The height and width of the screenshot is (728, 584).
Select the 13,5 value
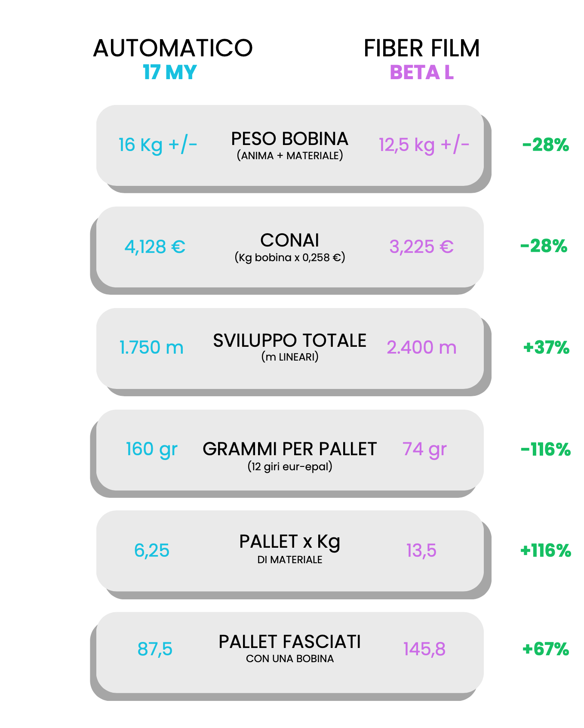(x=421, y=551)
